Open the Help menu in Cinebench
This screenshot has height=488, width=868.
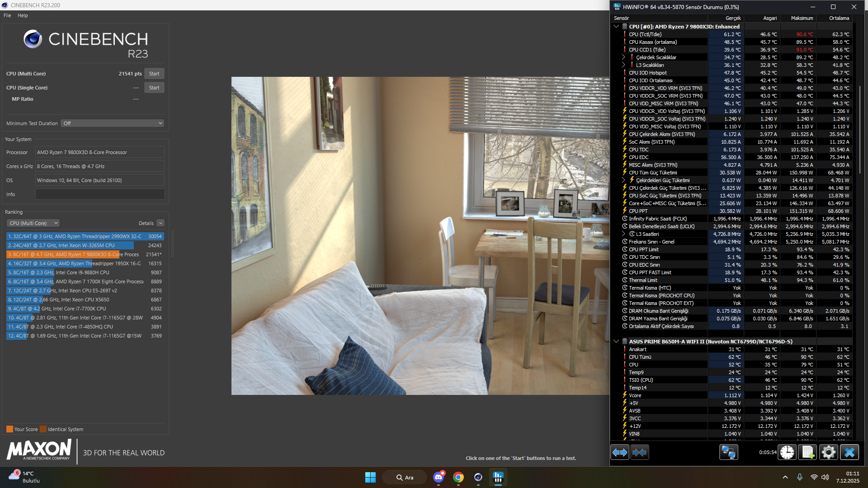22,15
